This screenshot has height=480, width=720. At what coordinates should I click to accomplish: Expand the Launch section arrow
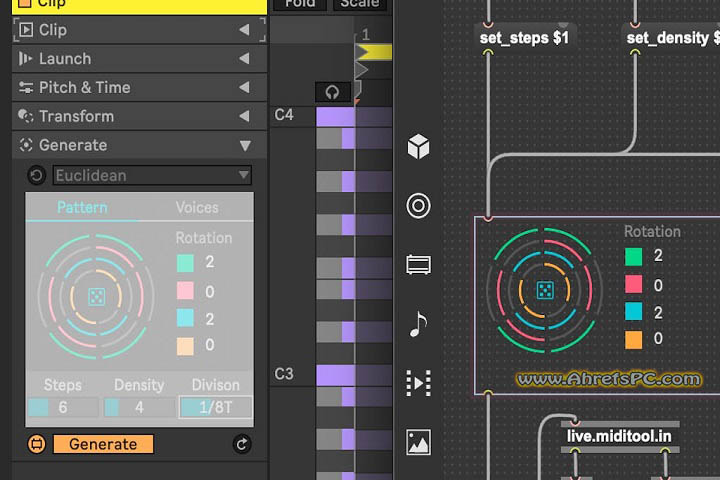(245, 58)
